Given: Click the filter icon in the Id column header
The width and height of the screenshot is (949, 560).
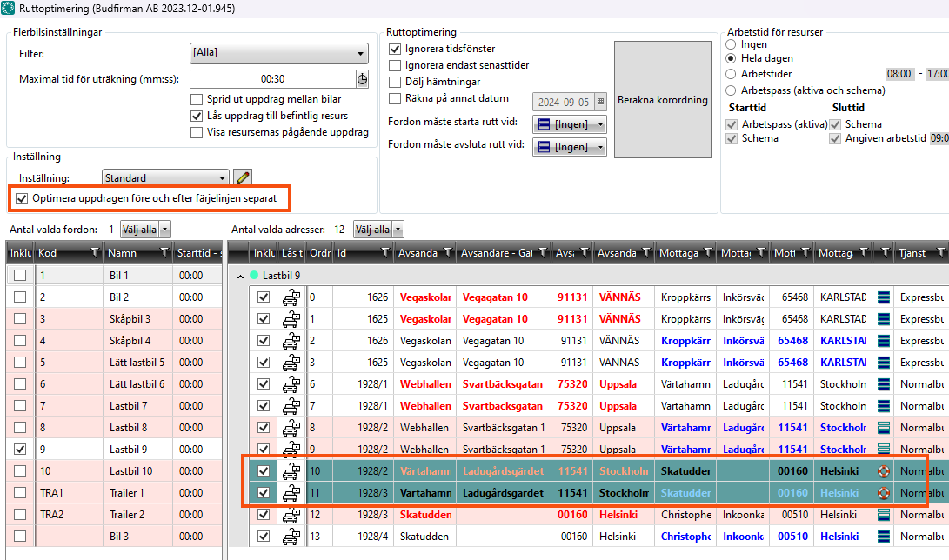Looking at the screenshot, I should point(384,253).
